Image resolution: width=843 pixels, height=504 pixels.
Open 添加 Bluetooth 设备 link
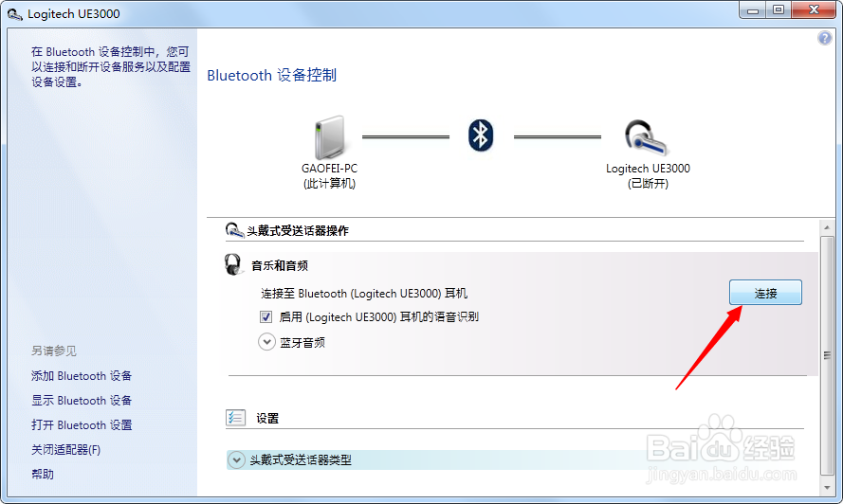(x=82, y=375)
